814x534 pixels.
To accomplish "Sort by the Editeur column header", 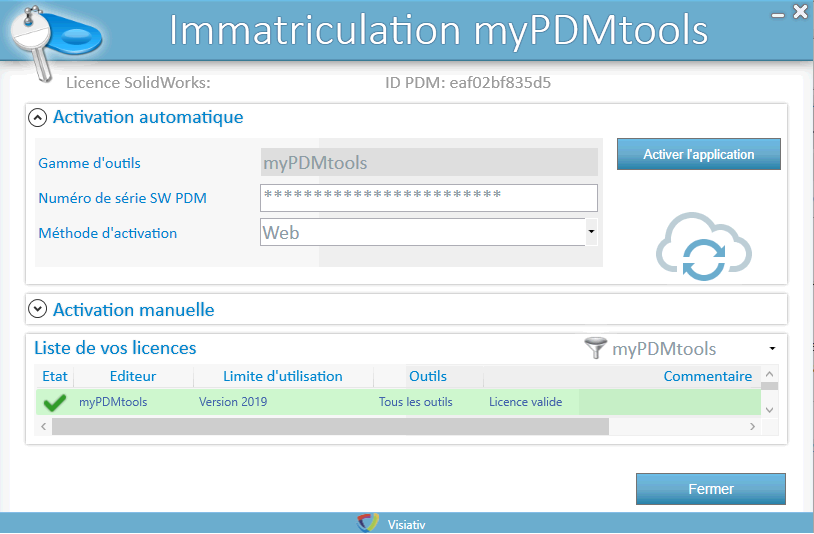I will click(x=132, y=377).
